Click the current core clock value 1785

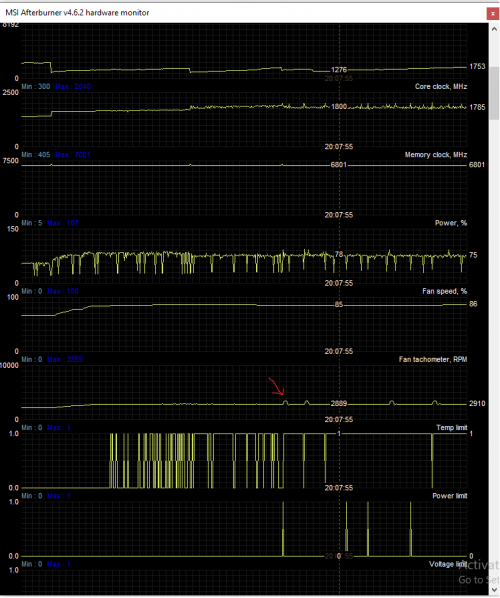477,108
